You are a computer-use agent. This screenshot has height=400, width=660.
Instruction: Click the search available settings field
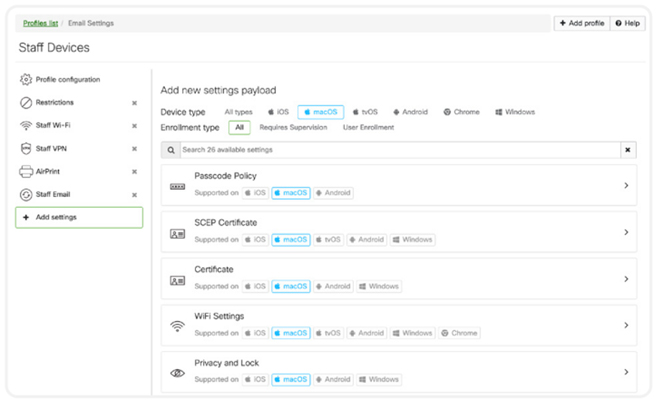pos(398,150)
